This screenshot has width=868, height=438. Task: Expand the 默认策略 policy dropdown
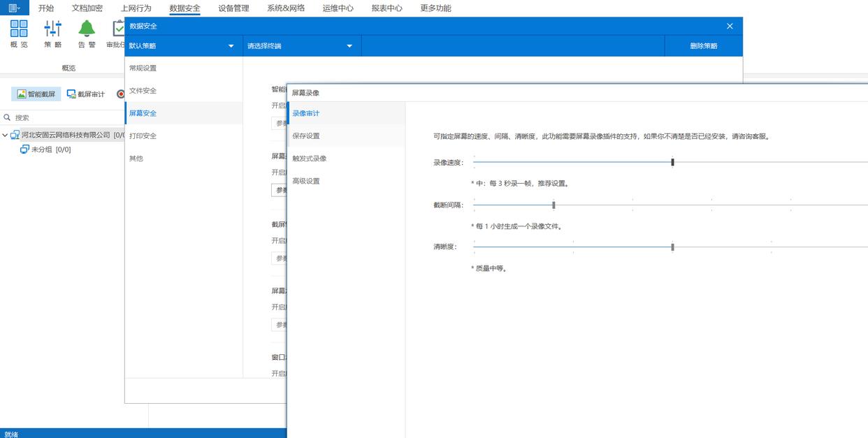pos(183,46)
